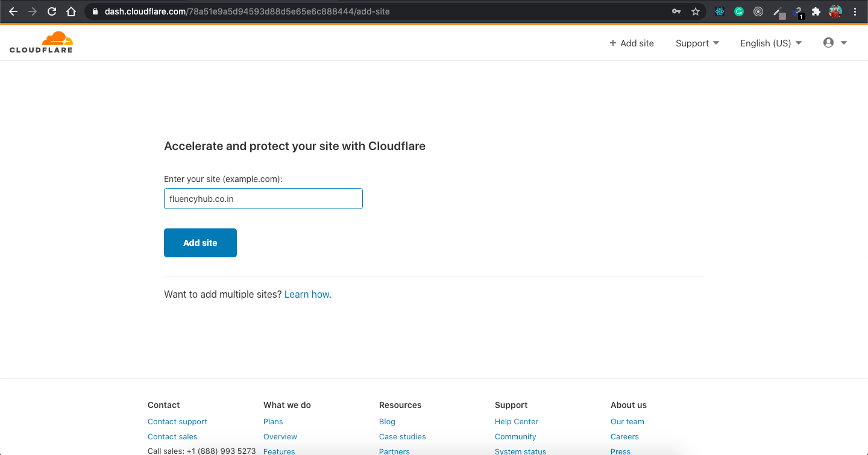Open the Contact support link
This screenshot has width=868, height=455.
pos(177,422)
